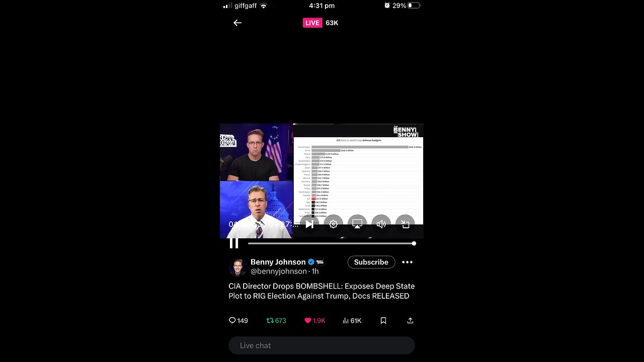Viewport: 644px width, 362px height.
Task: Open video settings gear
Action: tap(333, 224)
